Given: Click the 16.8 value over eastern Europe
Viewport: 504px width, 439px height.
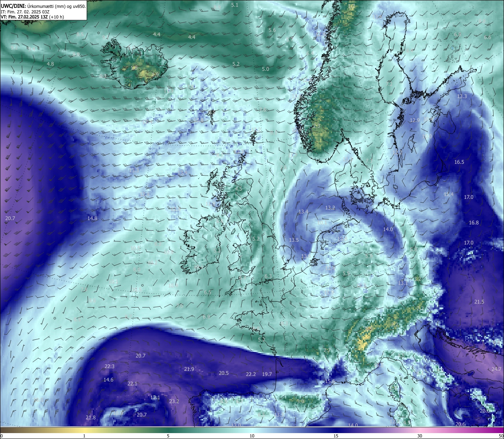Looking at the screenshot, I should coord(474,222).
